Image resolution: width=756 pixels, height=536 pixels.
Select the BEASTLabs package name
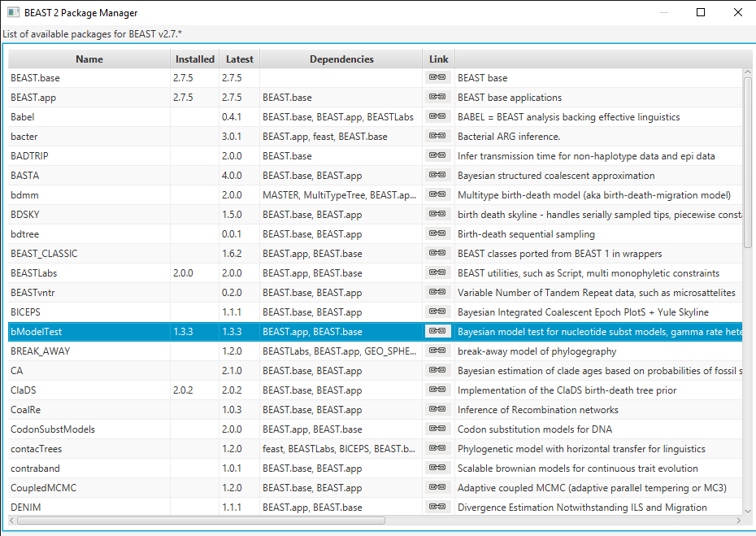pyautogui.click(x=34, y=273)
